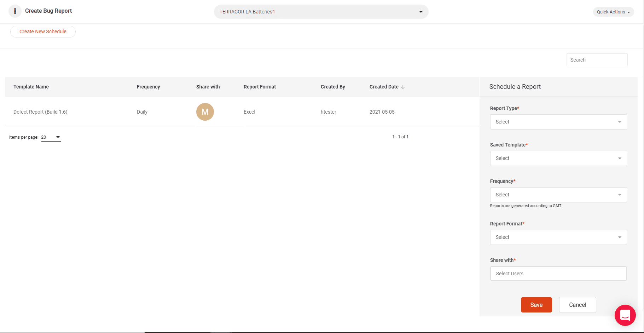Expand the Saved Template select box
This screenshot has height=333, width=644.
coord(558,158)
